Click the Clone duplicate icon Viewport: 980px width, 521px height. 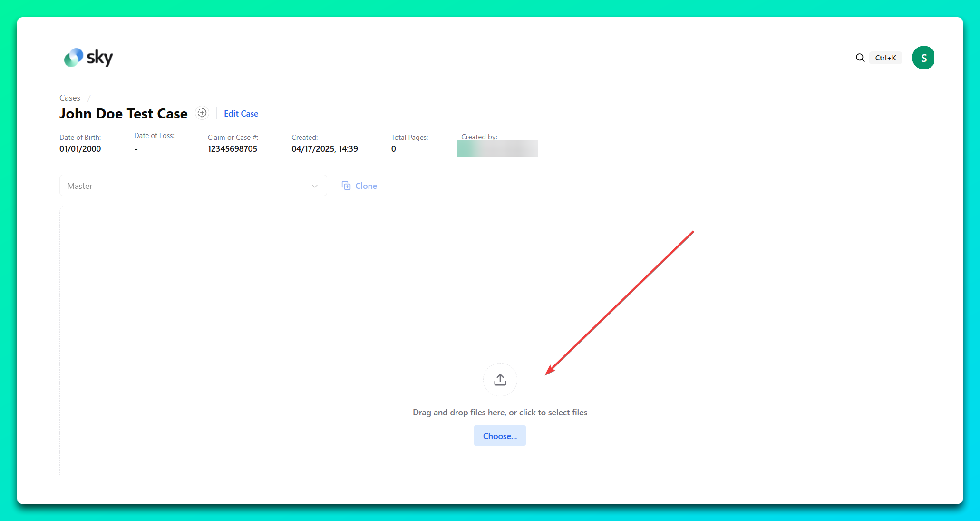click(346, 186)
